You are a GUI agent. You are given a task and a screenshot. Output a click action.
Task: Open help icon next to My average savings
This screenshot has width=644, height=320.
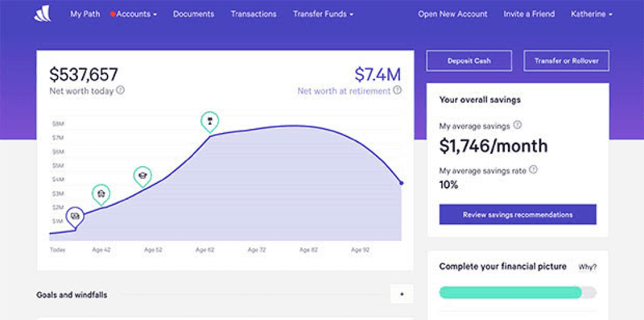(518, 125)
